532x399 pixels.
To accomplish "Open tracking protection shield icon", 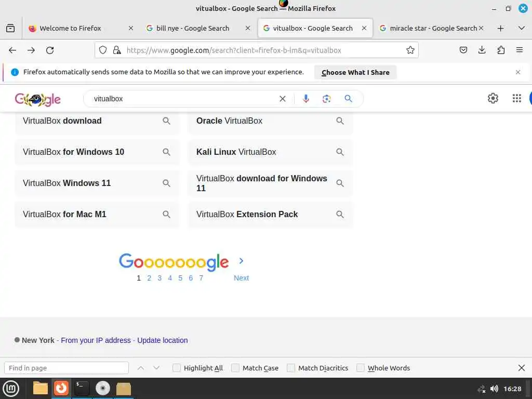I will click(x=103, y=50).
